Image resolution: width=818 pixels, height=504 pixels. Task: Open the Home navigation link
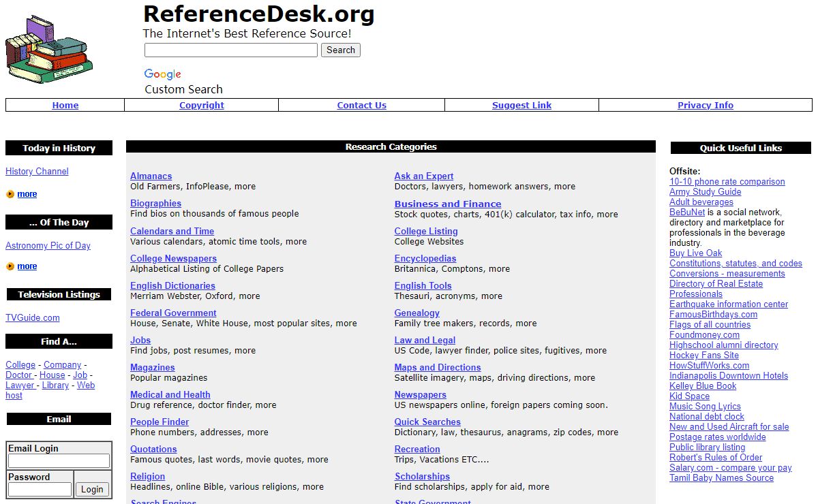point(65,105)
